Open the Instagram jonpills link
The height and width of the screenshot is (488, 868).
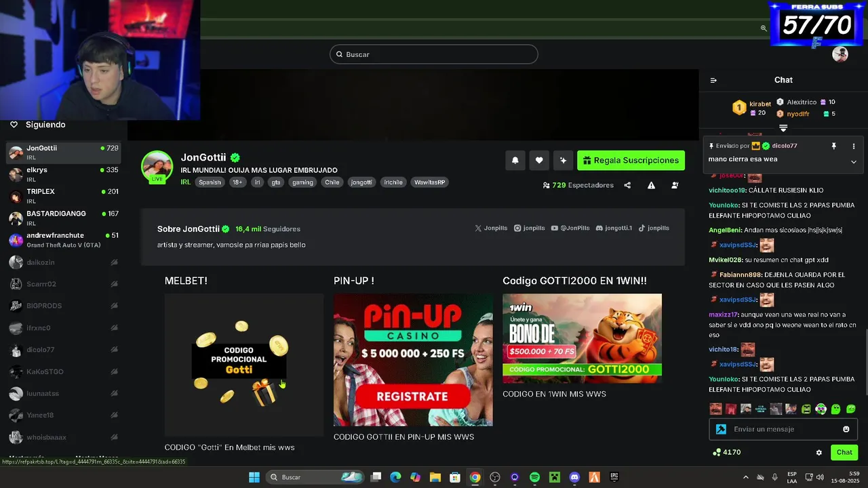tap(530, 228)
